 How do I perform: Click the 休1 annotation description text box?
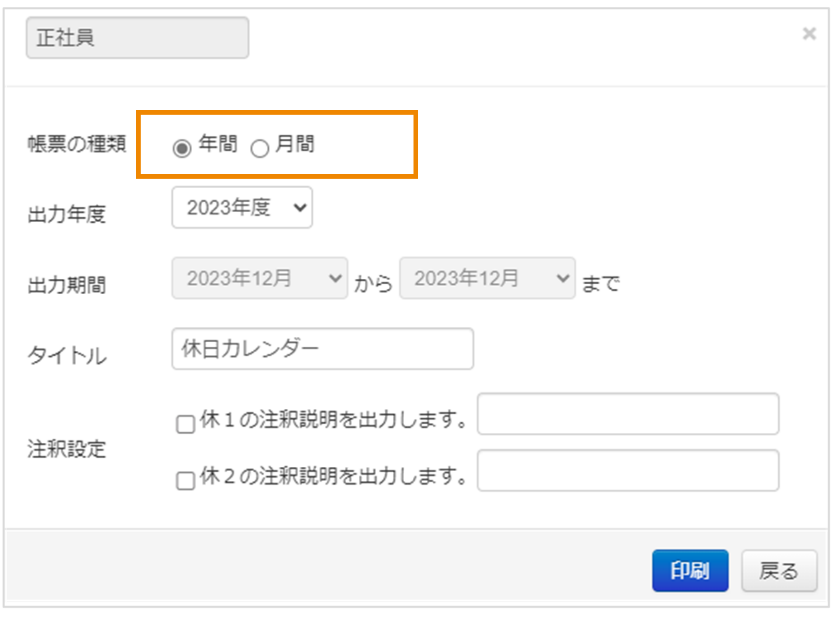tap(630, 415)
